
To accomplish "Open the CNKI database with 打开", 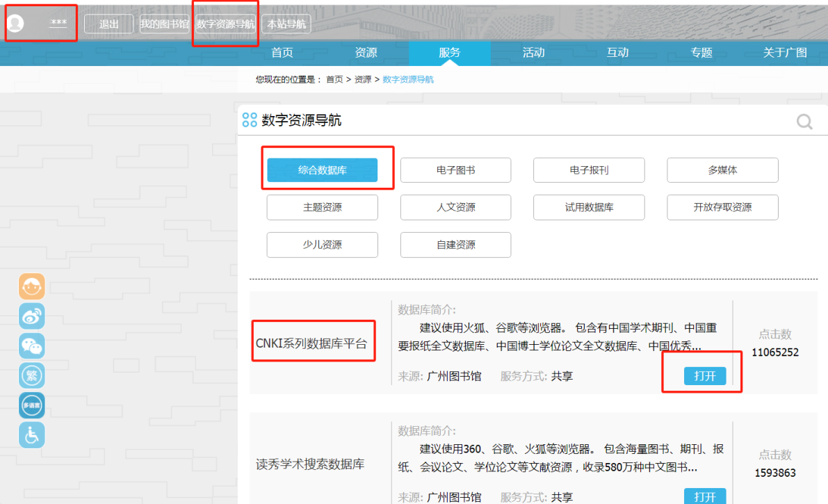I will pyautogui.click(x=705, y=375).
